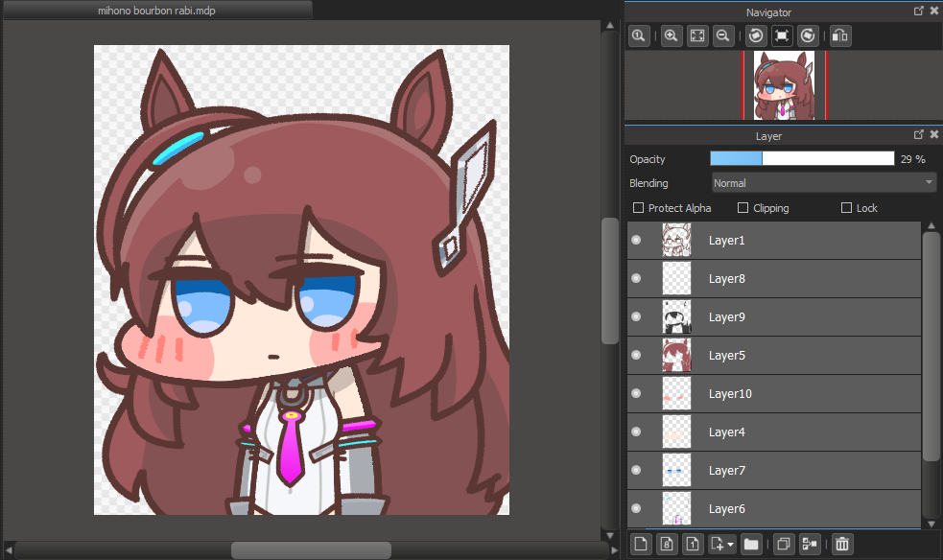Viewport: 943px width, 560px height.
Task: Hide Layer1 visibility
Action: point(636,241)
